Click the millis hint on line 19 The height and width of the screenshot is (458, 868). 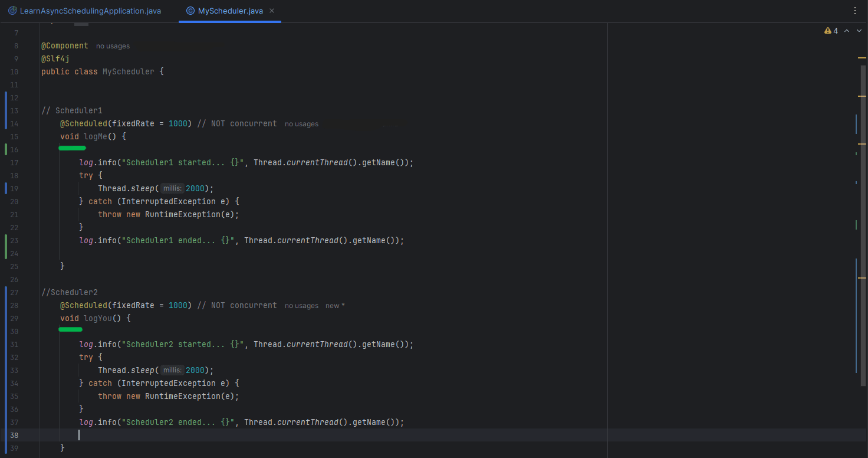pyautogui.click(x=172, y=188)
